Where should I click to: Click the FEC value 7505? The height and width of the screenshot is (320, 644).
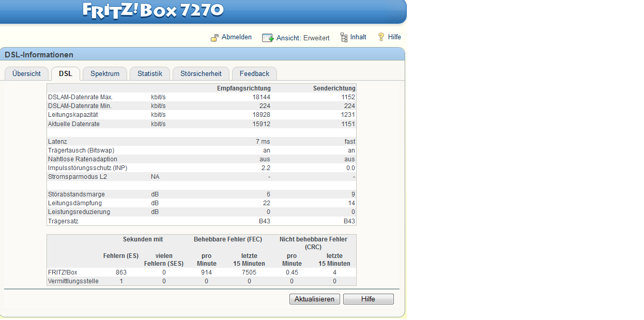[x=249, y=272]
